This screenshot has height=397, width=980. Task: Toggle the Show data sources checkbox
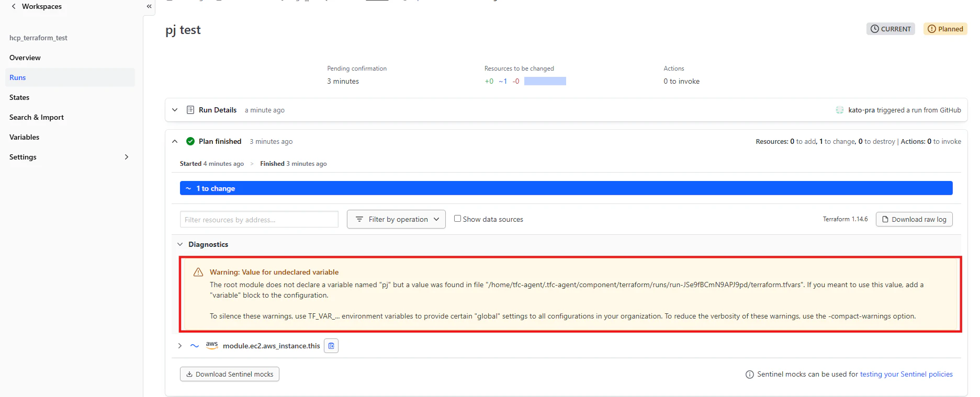(x=457, y=219)
